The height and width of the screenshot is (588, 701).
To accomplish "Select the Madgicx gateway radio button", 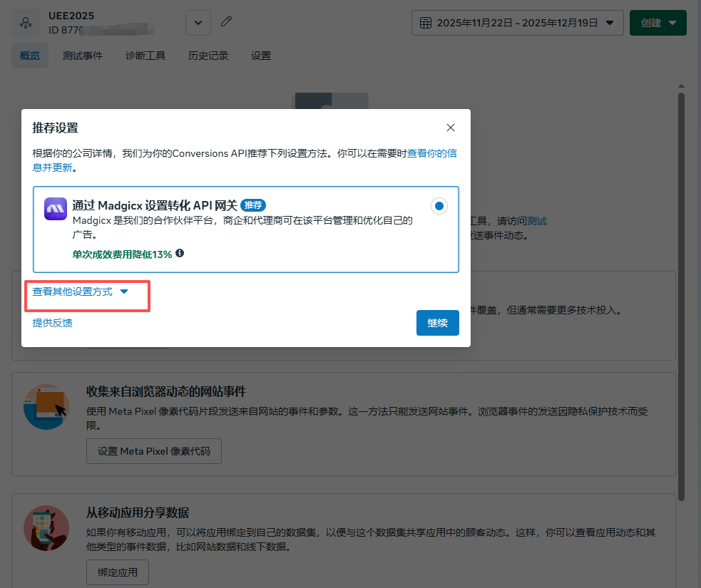I will point(439,206).
